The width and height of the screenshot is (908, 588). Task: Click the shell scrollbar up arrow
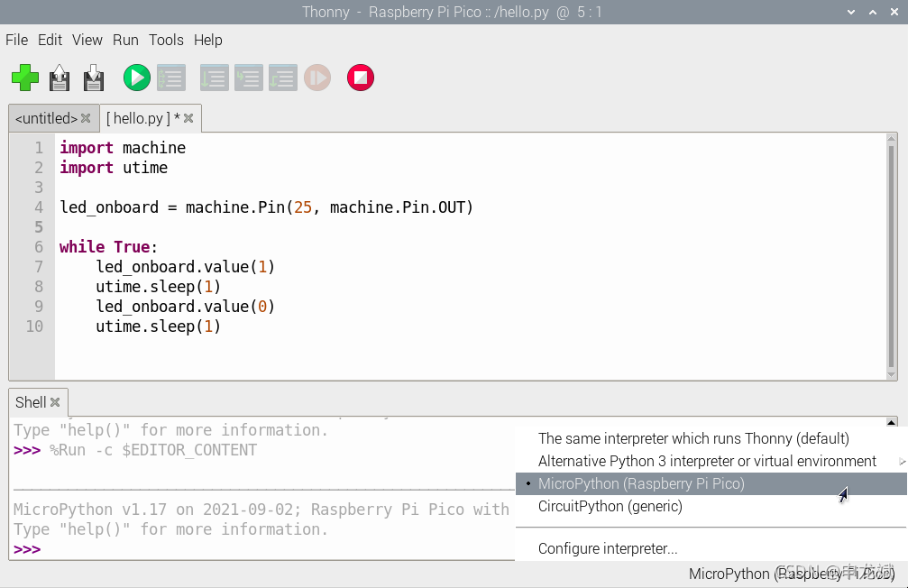[x=892, y=422]
